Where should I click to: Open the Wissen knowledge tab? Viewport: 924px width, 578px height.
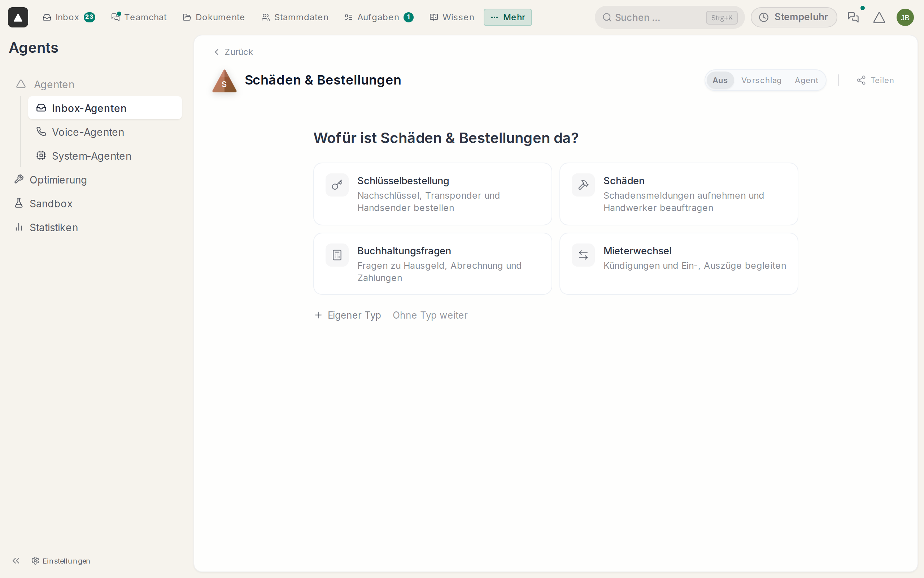pyautogui.click(x=452, y=17)
